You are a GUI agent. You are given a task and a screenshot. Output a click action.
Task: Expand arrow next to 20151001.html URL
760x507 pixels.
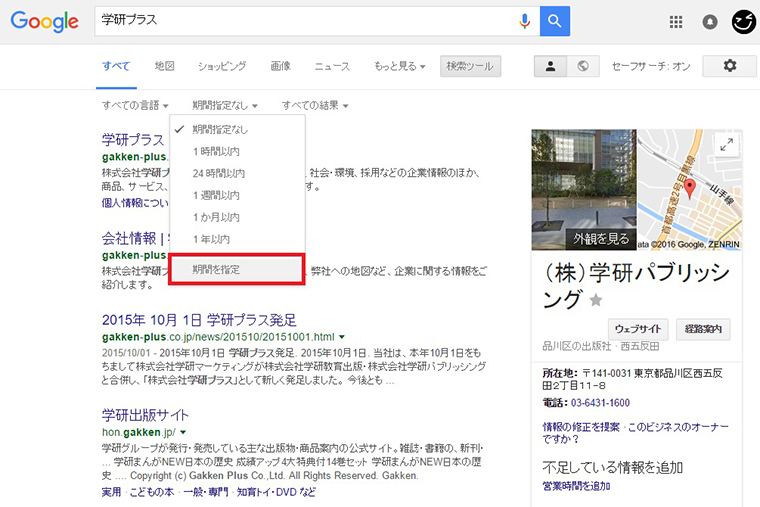click(x=342, y=336)
